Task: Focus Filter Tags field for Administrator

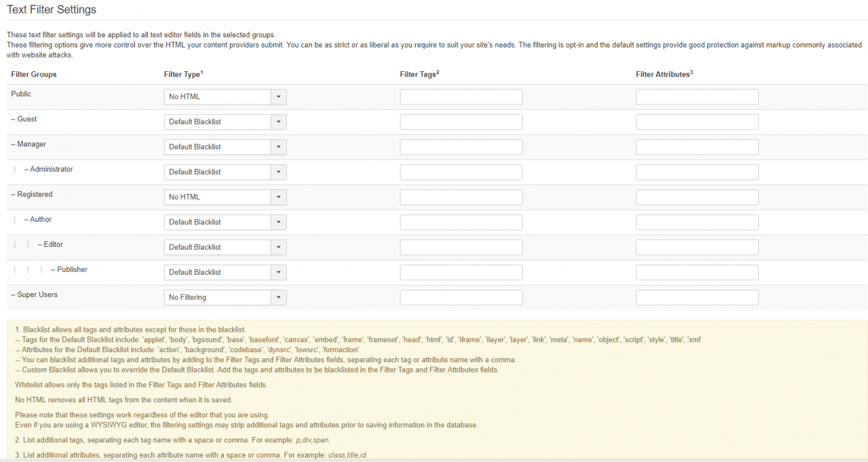Action: click(461, 172)
